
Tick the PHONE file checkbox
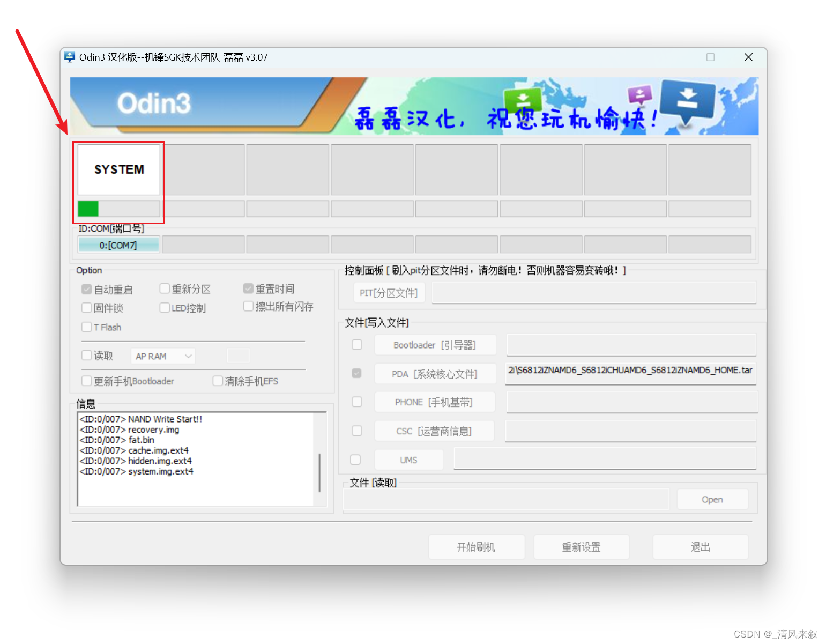357,402
